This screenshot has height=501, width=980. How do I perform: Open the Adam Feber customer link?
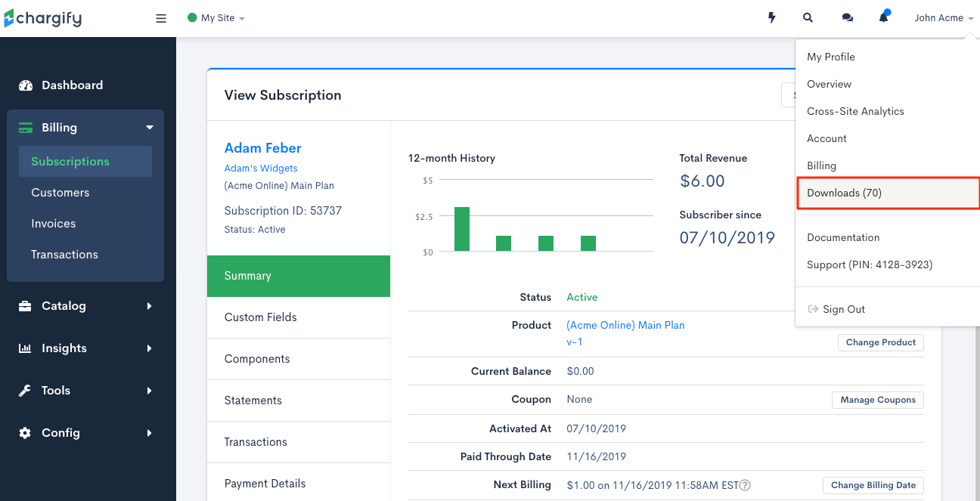pyautogui.click(x=262, y=148)
